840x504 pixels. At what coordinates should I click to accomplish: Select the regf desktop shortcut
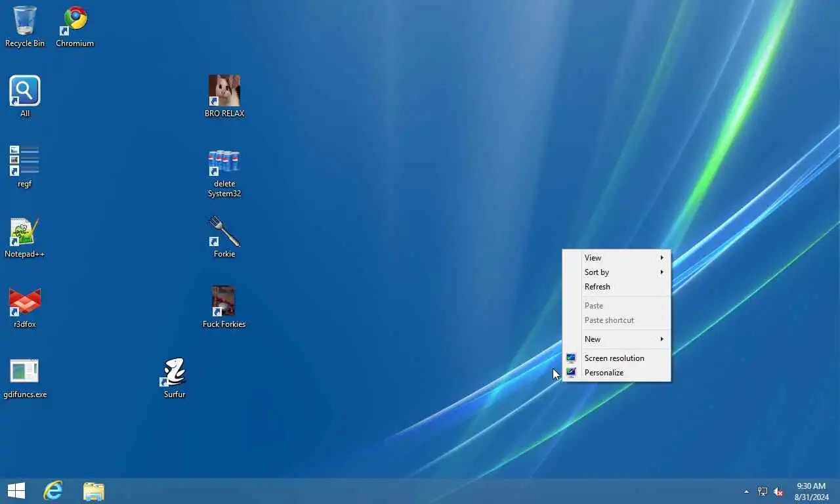coord(25,167)
